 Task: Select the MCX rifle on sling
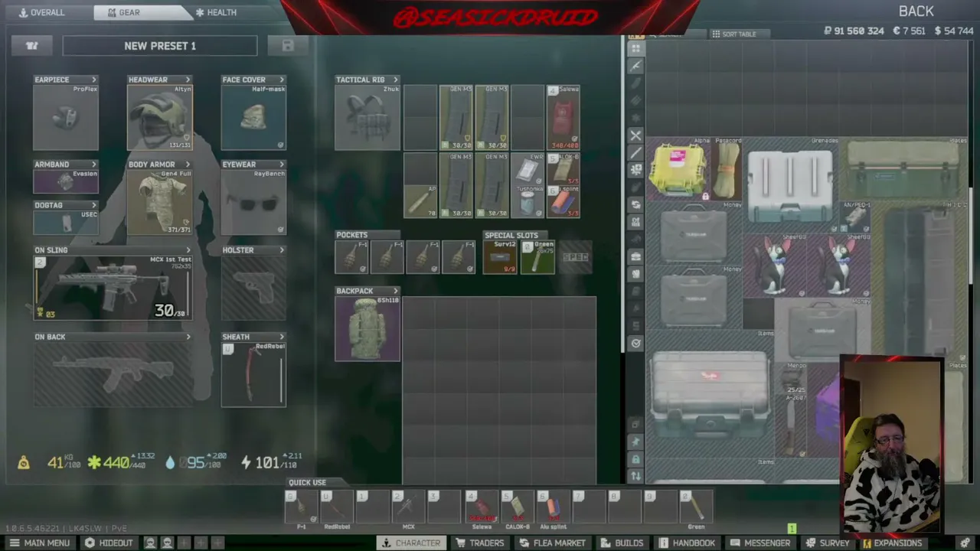coord(113,288)
